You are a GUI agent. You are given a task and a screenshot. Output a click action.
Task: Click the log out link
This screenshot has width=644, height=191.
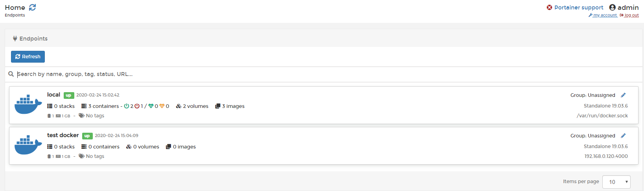pos(629,15)
